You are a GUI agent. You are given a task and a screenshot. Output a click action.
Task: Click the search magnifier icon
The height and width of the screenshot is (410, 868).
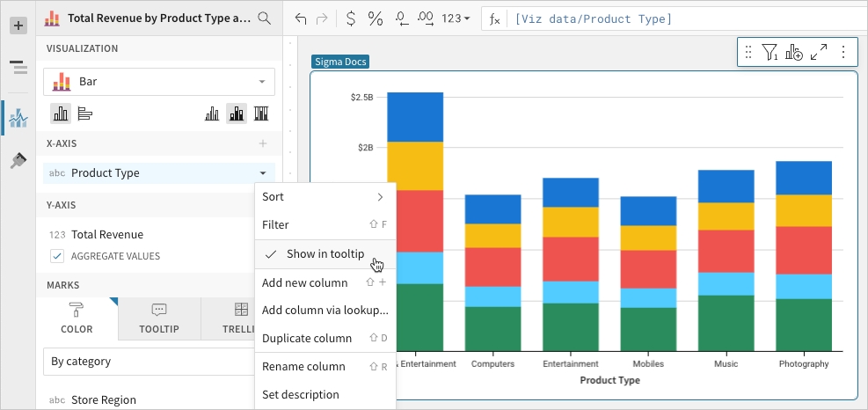[264, 18]
